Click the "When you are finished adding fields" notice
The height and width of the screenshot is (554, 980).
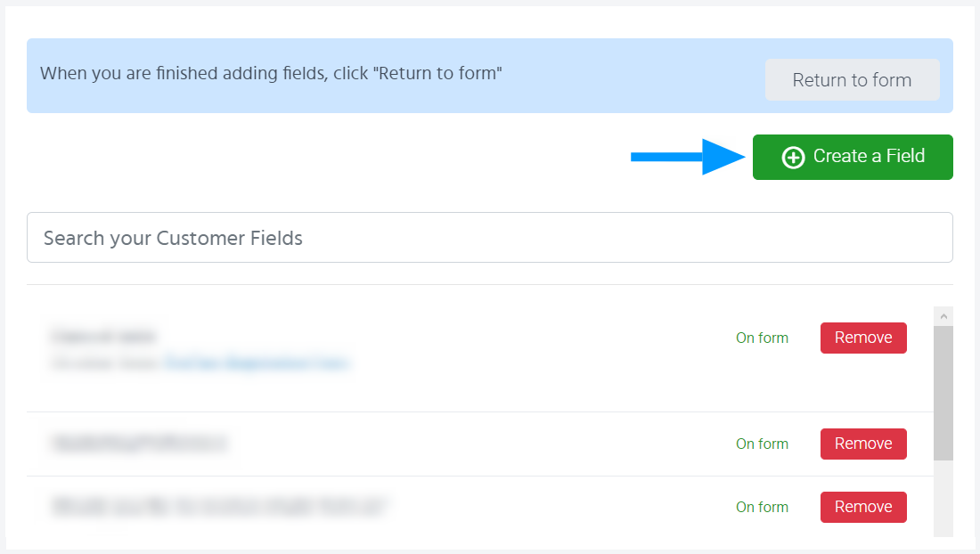click(x=271, y=74)
